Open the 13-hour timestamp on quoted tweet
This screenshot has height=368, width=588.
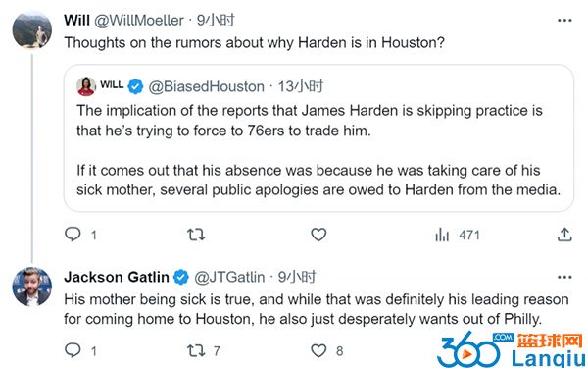pos(301,86)
